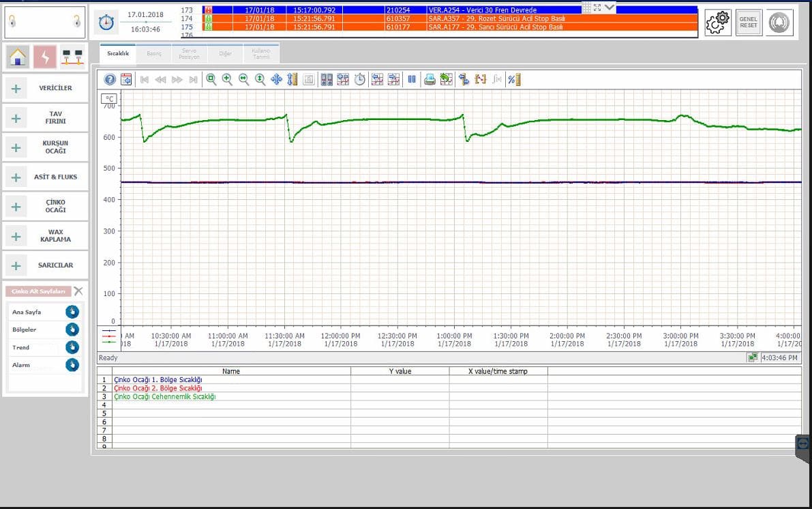The width and height of the screenshot is (812, 509).
Task: Open the Alarm subpage
Action: click(72, 365)
